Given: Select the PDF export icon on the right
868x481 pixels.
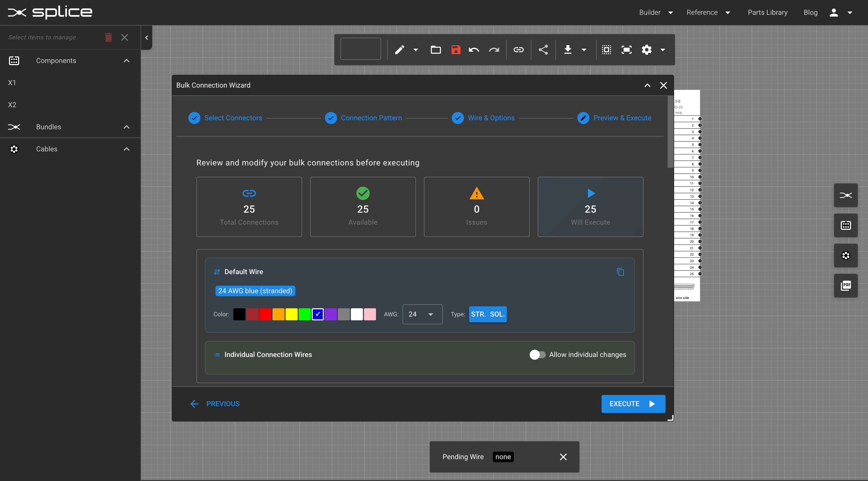Looking at the screenshot, I should [x=846, y=286].
